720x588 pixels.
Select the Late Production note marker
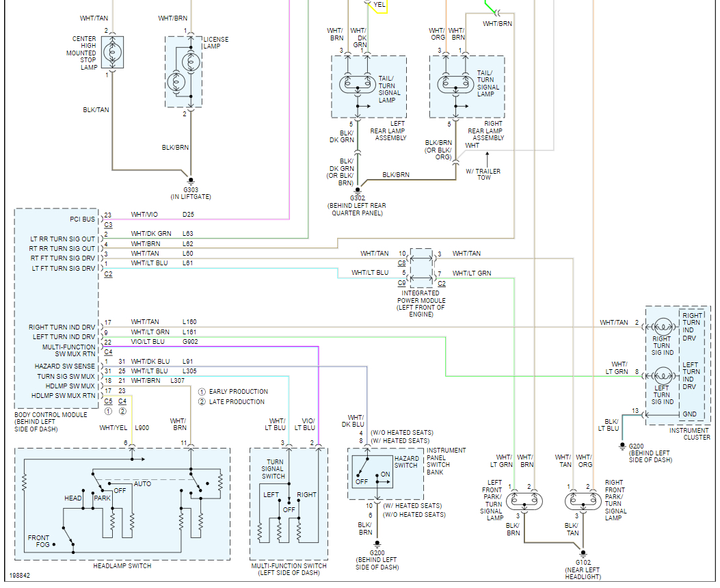202,402
